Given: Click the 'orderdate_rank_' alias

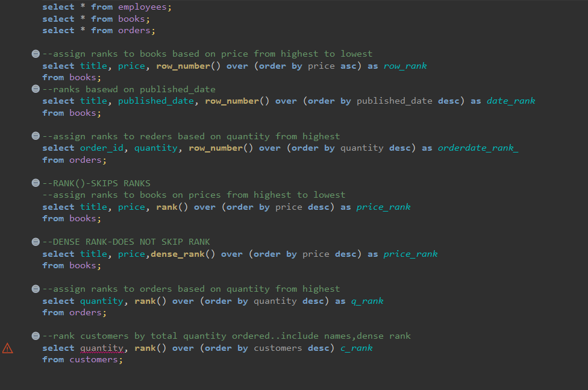Looking at the screenshot, I should tap(478, 148).
